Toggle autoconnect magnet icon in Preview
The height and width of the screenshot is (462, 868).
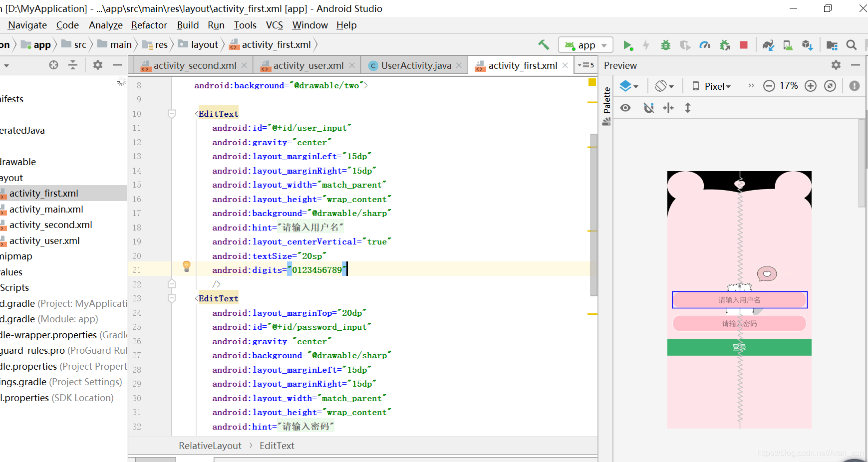pos(648,108)
